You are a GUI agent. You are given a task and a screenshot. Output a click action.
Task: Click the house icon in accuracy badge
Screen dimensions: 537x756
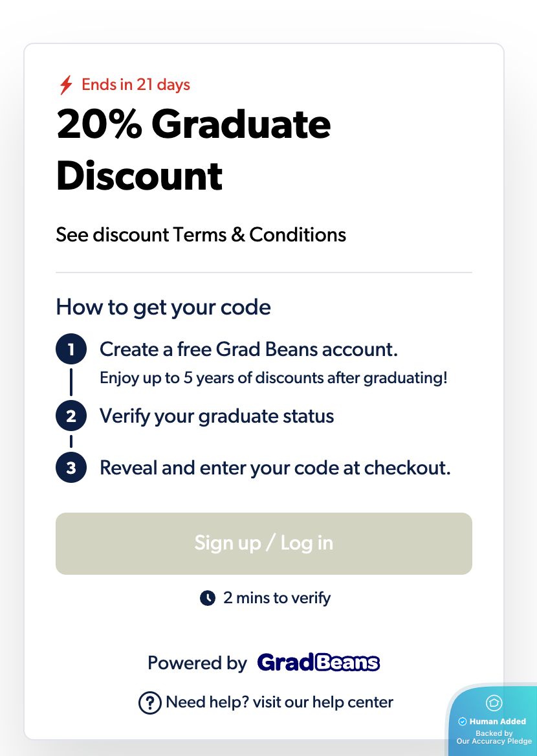point(494,702)
